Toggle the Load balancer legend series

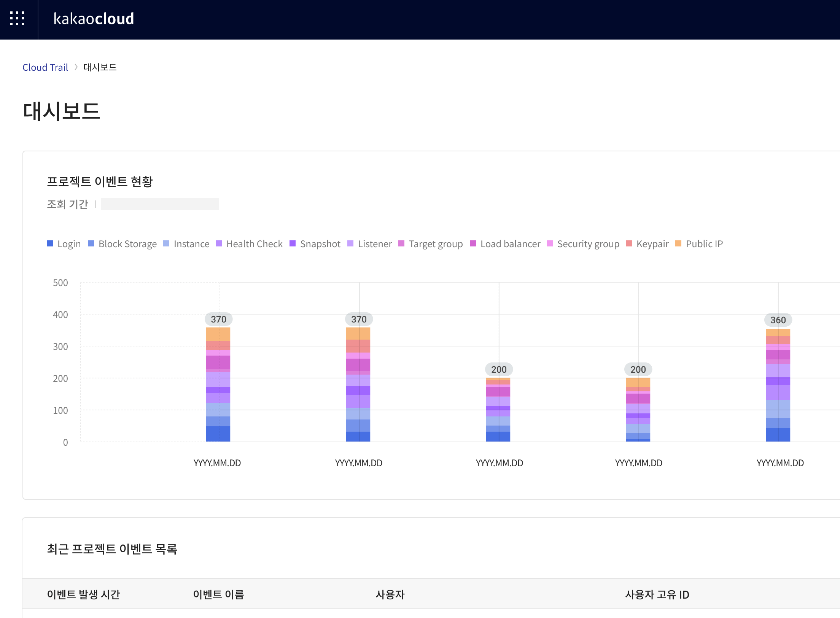pyautogui.click(x=510, y=244)
